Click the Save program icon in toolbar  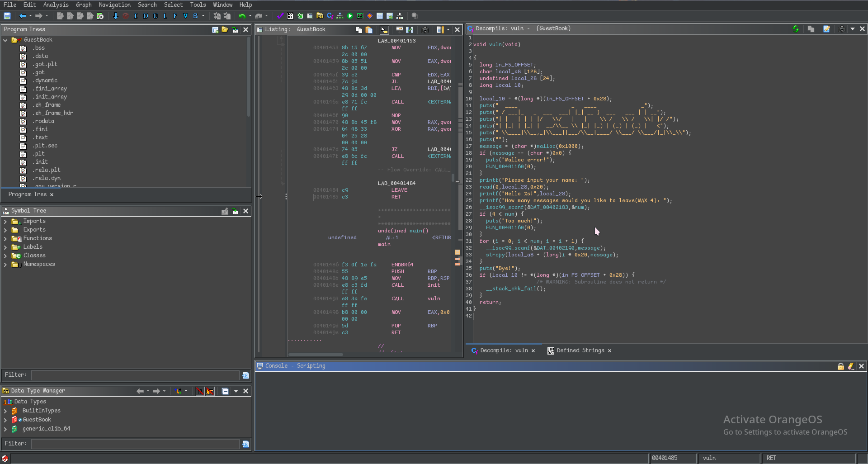tap(7, 16)
